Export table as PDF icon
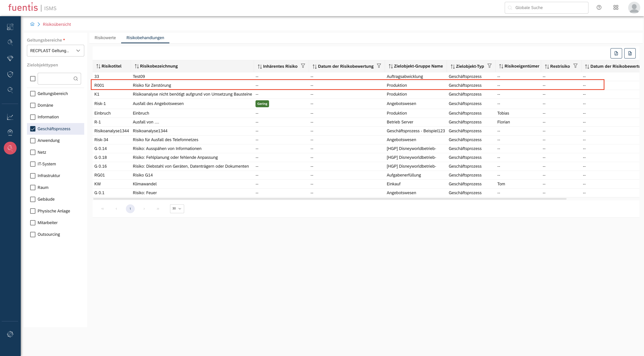 click(x=616, y=53)
